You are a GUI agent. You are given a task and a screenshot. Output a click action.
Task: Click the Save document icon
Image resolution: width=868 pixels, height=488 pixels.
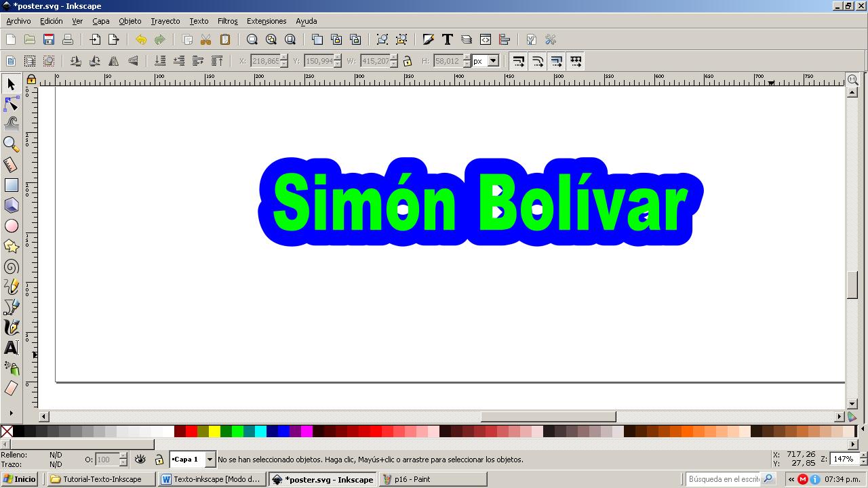[x=48, y=40]
